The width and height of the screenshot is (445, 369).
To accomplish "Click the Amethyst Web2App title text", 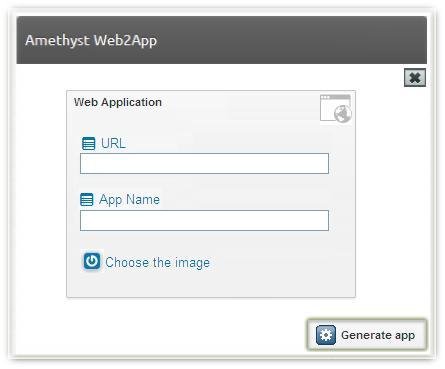I will pos(91,40).
